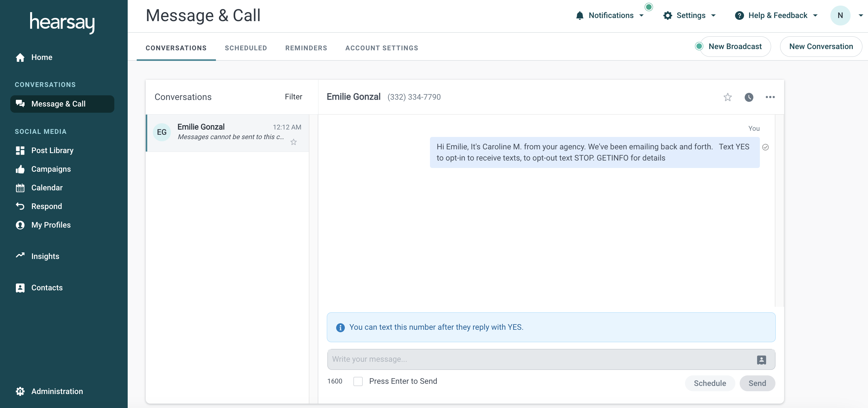Click the Respond sidebar label
This screenshot has width=868, height=408.
point(47,206)
